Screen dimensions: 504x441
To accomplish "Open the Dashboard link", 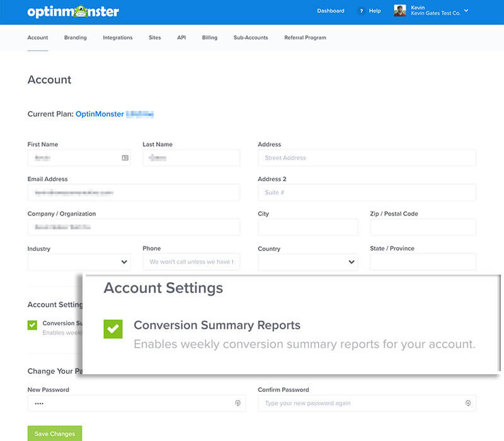I will point(330,11).
